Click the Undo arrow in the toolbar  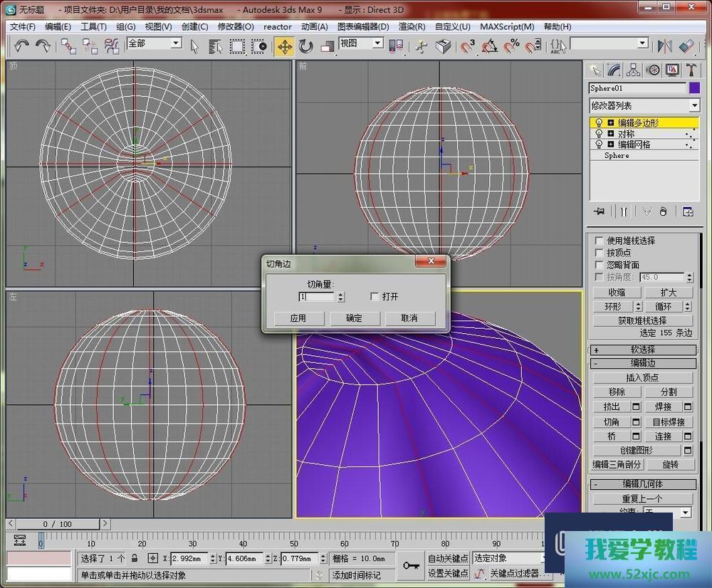(22, 46)
